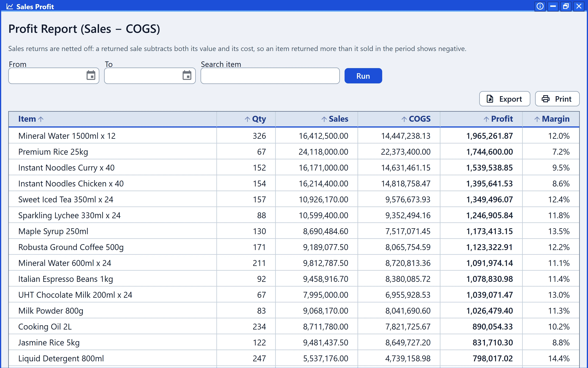Click the printer icon

point(545,99)
